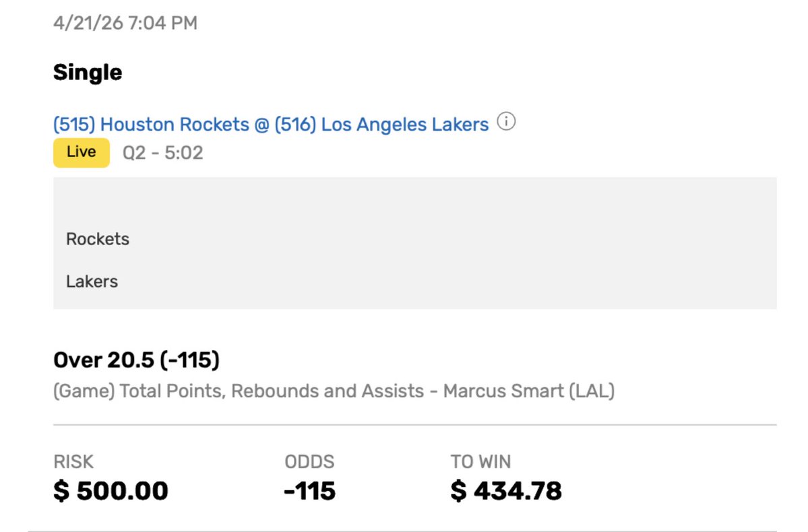Click the divider line above RISK

coord(414,425)
